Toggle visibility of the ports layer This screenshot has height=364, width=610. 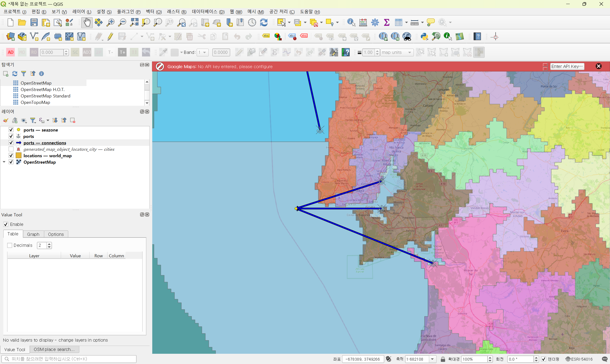(x=11, y=136)
